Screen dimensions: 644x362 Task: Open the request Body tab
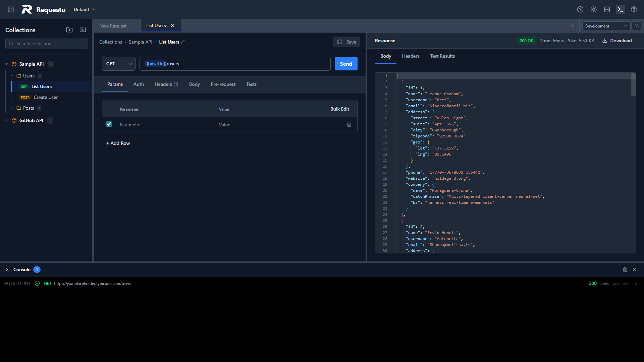(x=195, y=84)
